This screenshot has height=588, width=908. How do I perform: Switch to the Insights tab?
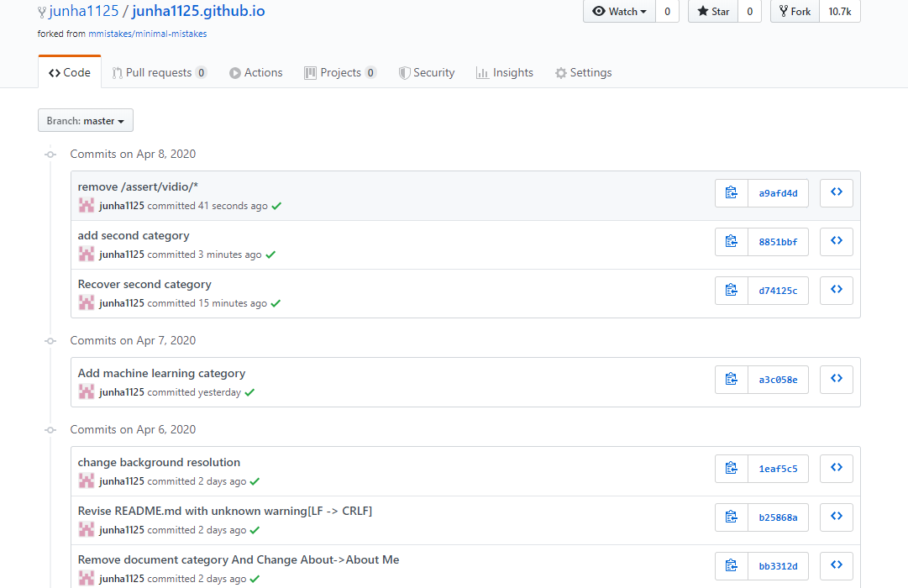504,72
